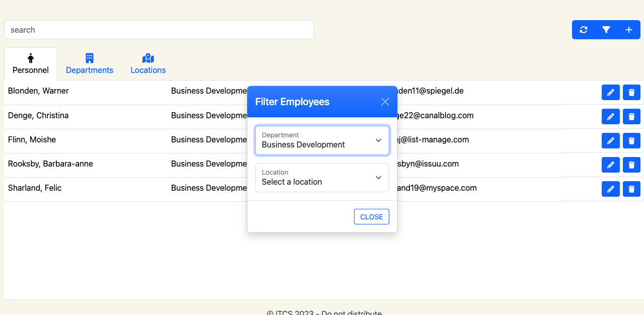
Task: Click the Locations map pin icon
Action: pos(148,58)
